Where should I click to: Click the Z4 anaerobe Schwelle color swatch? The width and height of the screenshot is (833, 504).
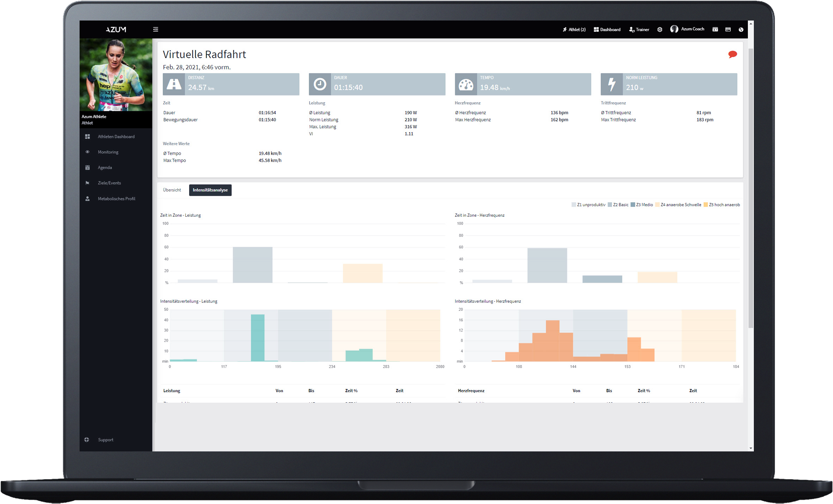658,205
